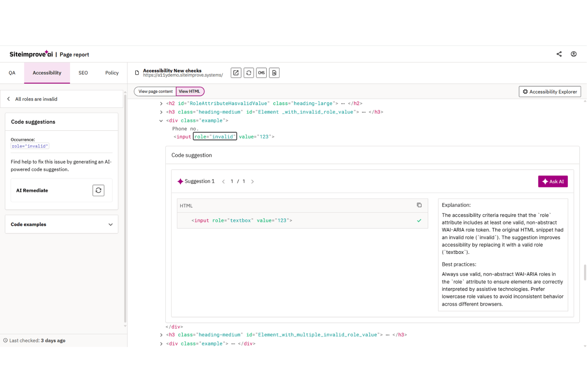Click the page document icon beside the title
Image resolution: width=588 pixels, height=392 pixels.
click(137, 73)
